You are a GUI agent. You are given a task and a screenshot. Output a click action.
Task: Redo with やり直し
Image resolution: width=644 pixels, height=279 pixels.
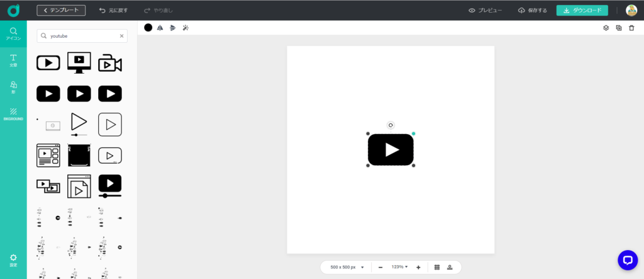tap(158, 10)
